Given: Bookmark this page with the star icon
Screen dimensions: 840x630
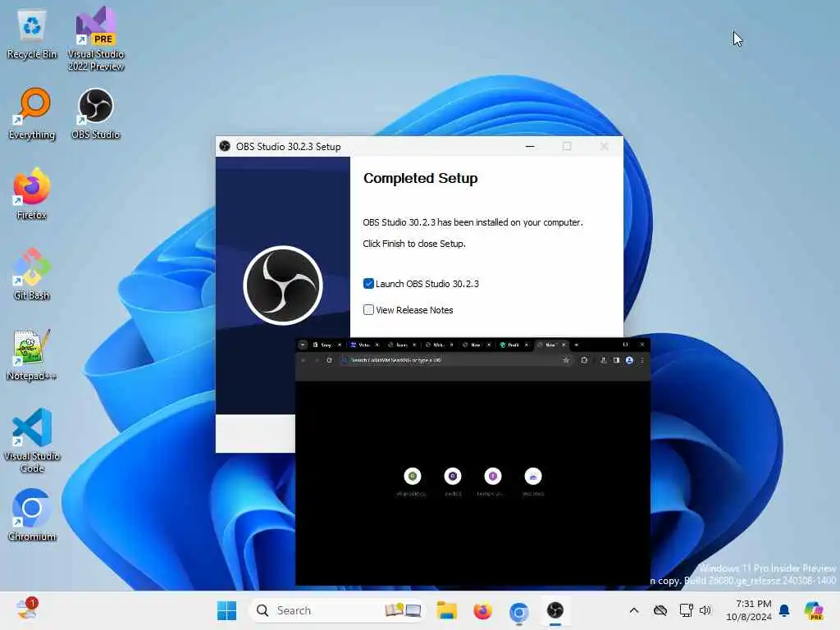Looking at the screenshot, I should click(566, 360).
